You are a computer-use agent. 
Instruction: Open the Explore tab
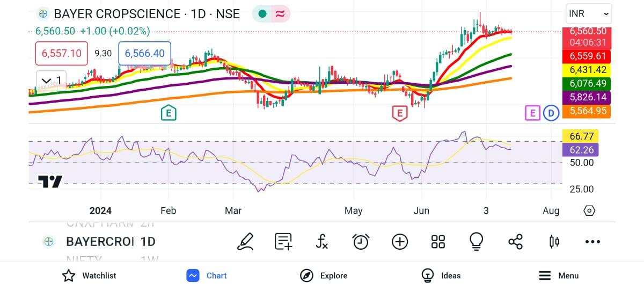[x=324, y=275]
